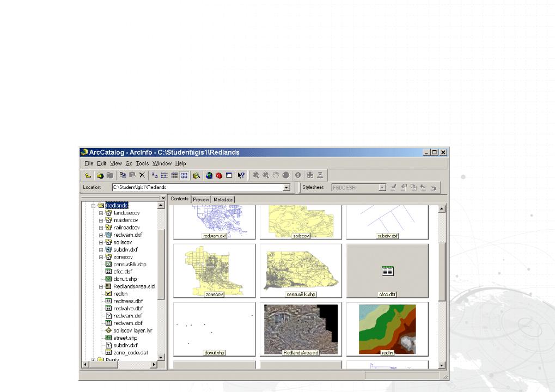
Task: Expand the soilscov coverage
Action: tap(101, 242)
